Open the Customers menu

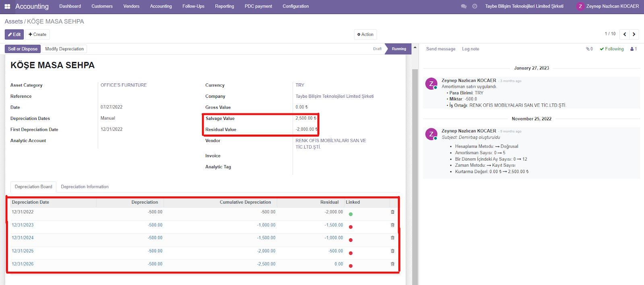pyautogui.click(x=102, y=6)
